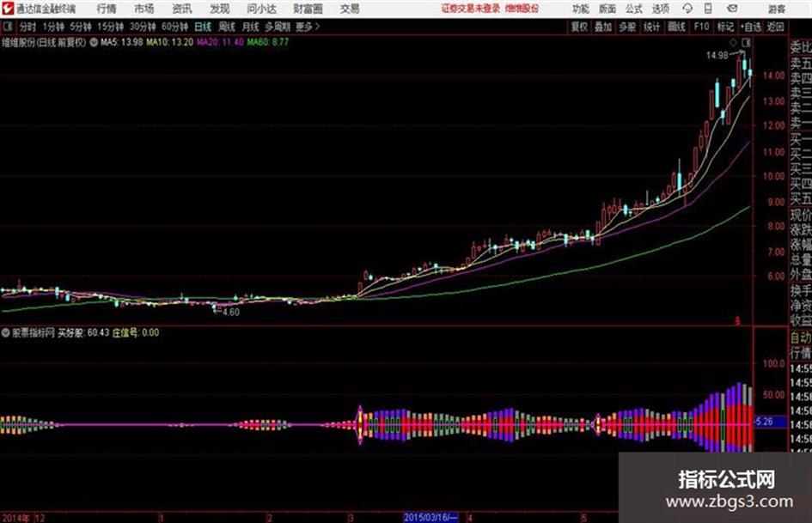Select the 60分钟 period
The width and height of the screenshot is (812, 523).
pyautogui.click(x=174, y=27)
